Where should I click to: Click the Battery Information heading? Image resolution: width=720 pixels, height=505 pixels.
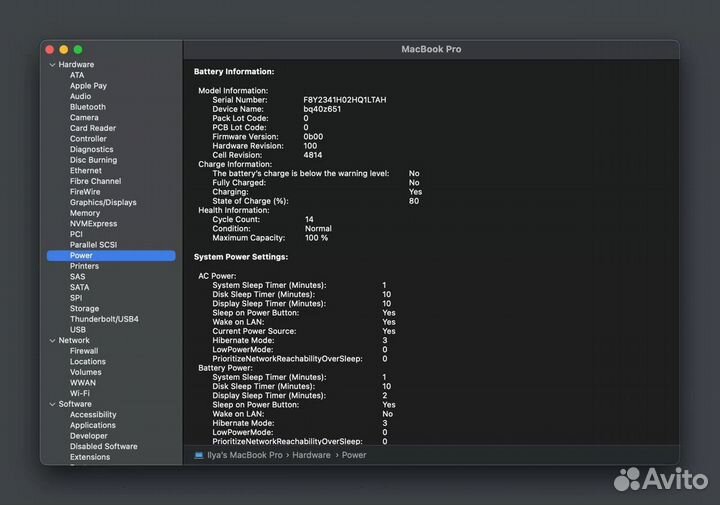tap(234, 72)
